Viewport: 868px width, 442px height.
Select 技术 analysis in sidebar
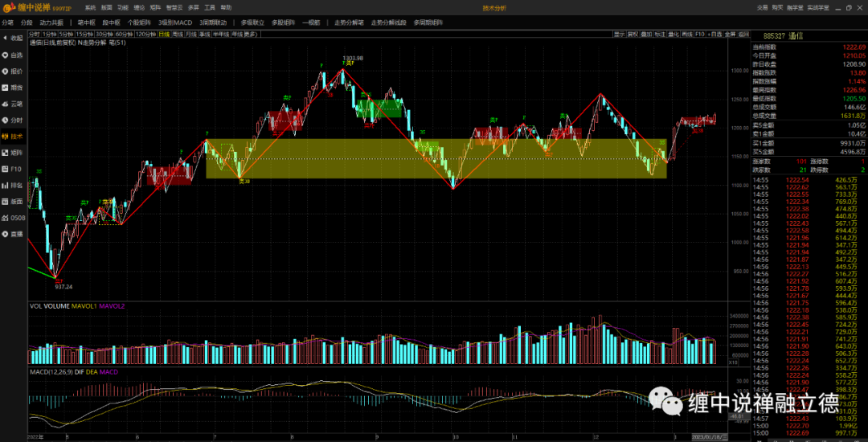(13, 136)
